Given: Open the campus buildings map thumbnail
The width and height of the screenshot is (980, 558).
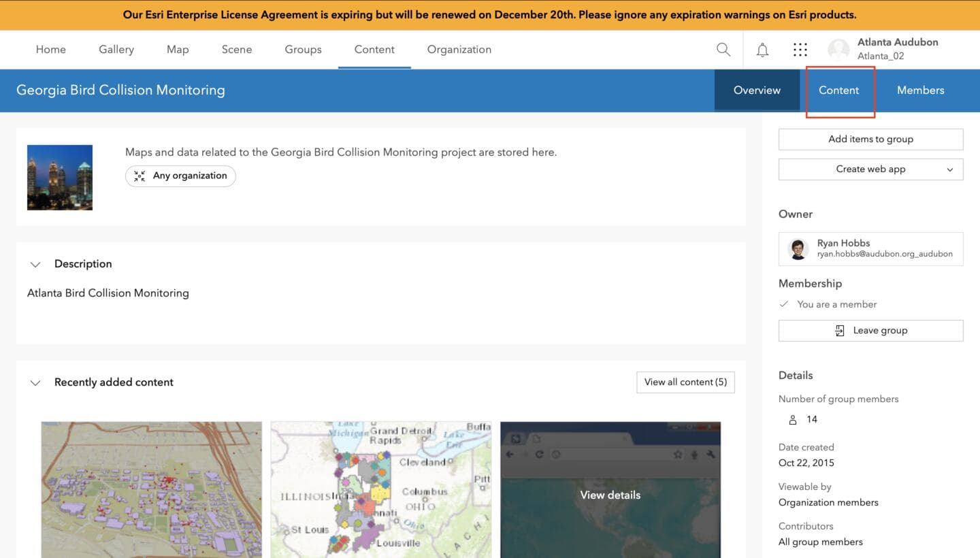Looking at the screenshot, I should (x=152, y=490).
